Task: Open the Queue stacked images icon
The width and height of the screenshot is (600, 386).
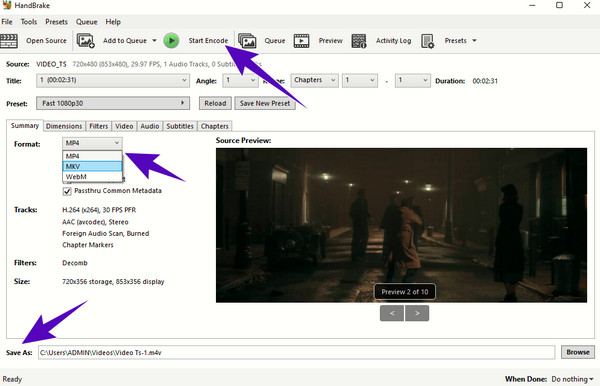Action: 247,41
